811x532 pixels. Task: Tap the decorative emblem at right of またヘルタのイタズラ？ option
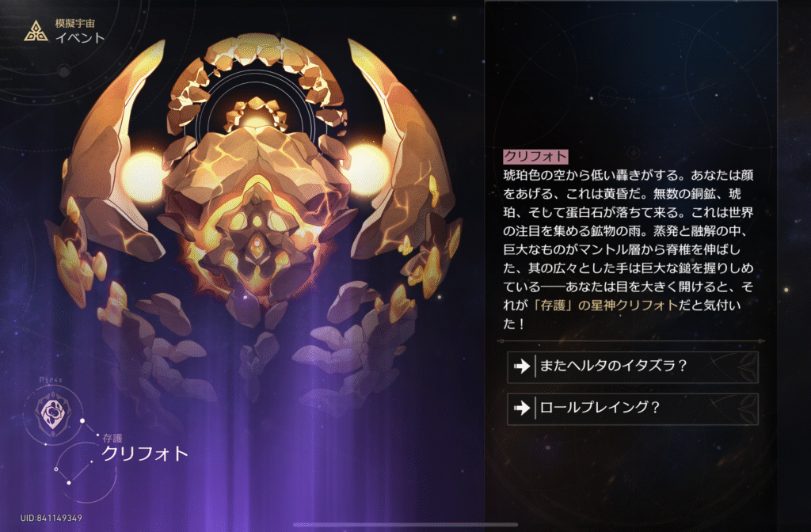(748, 367)
